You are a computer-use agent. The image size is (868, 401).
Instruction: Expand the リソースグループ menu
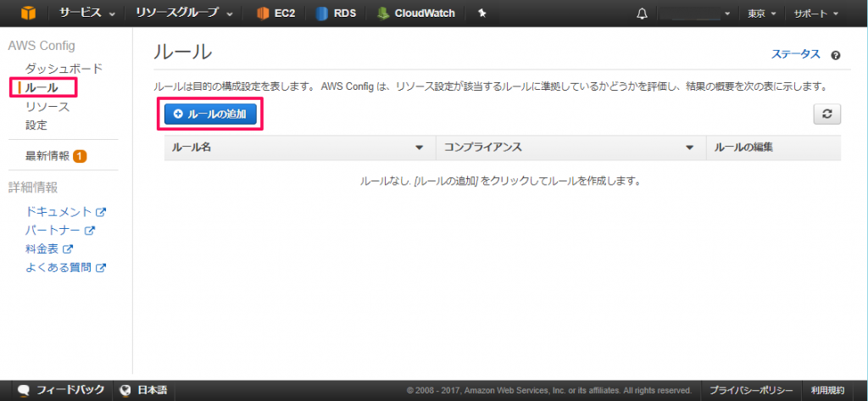(184, 14)
